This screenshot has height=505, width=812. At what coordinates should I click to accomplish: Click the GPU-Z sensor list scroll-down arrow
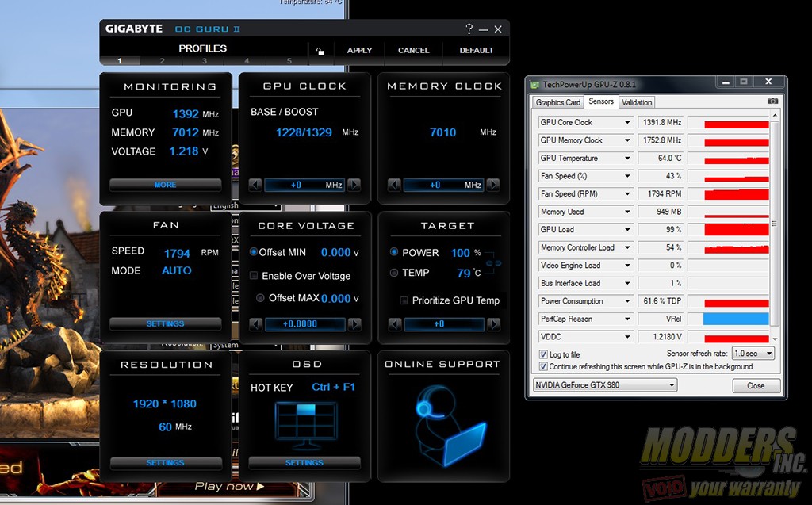pos(775,339)
